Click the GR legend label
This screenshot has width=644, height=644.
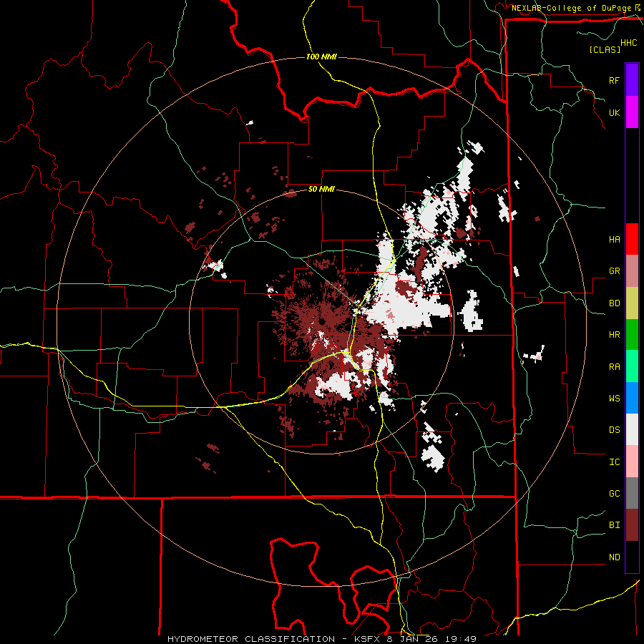pos(614,271)
